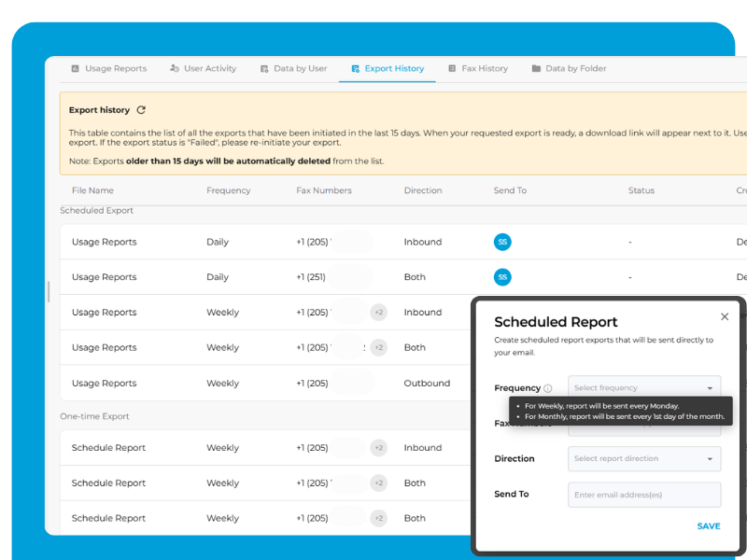Switch to the Usage Reports tab
The height and width of the screenshot is (560, 747).
[x=109, y=68]
